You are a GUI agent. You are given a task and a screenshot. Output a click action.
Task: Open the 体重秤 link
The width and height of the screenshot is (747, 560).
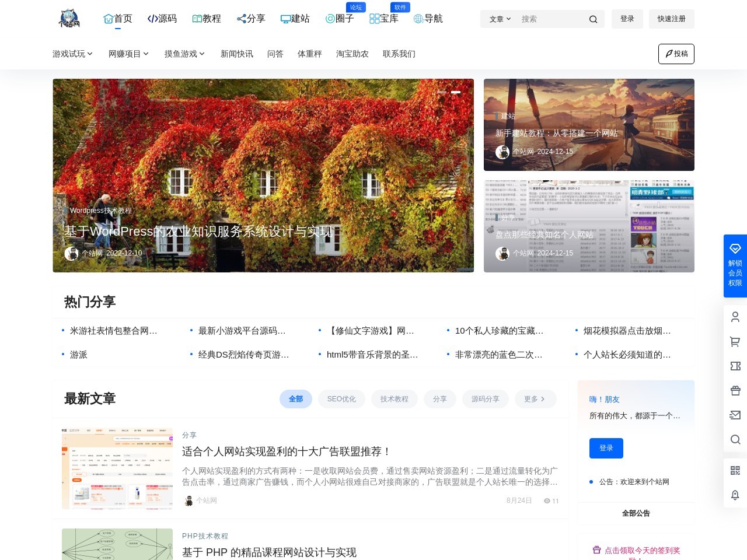[310, 54]
